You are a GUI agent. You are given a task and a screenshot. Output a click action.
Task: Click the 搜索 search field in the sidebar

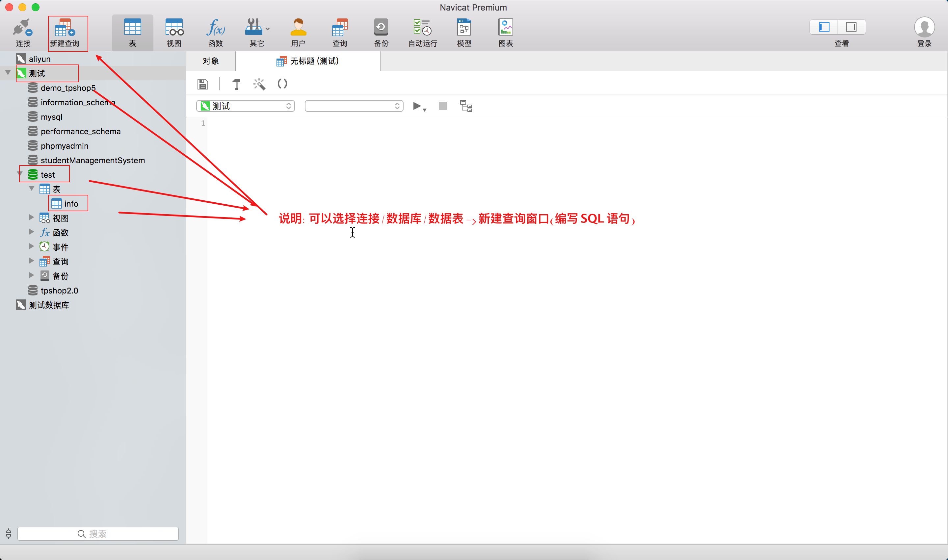click(98, 534)
